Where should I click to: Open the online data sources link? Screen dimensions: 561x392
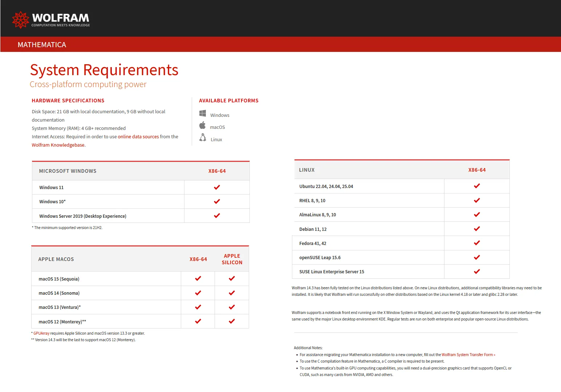point(138,136)
